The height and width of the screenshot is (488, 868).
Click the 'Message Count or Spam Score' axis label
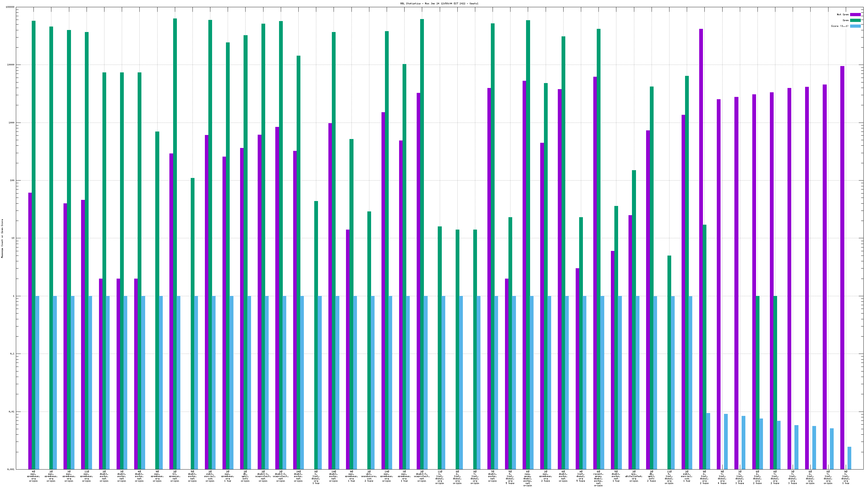click(2, 239)
